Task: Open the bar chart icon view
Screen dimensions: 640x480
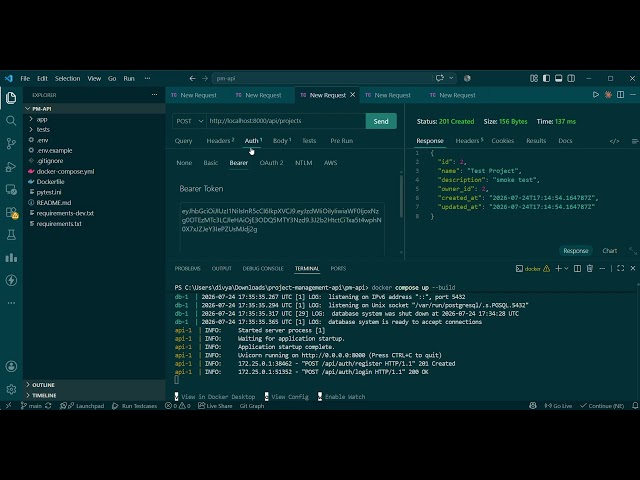Action: point(11,258)
